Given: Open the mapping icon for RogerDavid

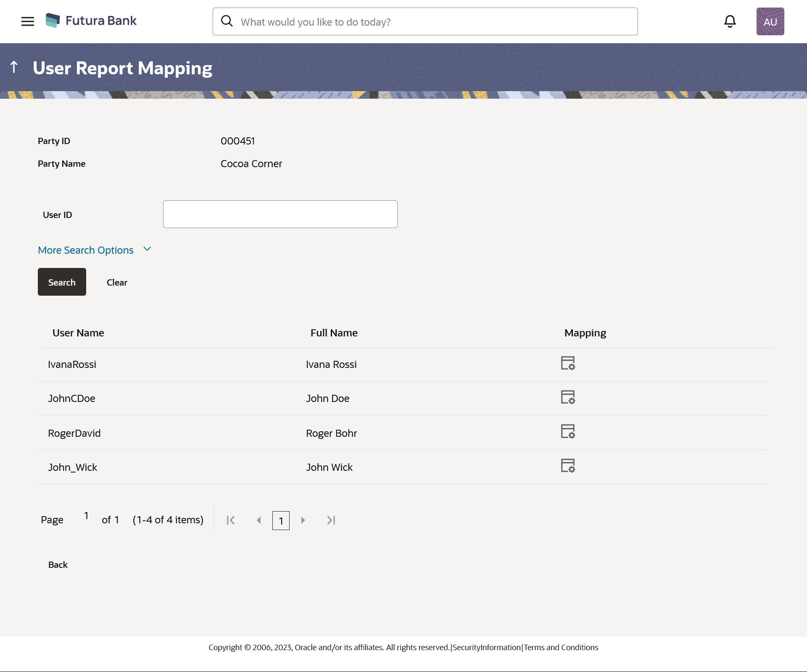Looking at the screenshot, I should pos(567,432).
